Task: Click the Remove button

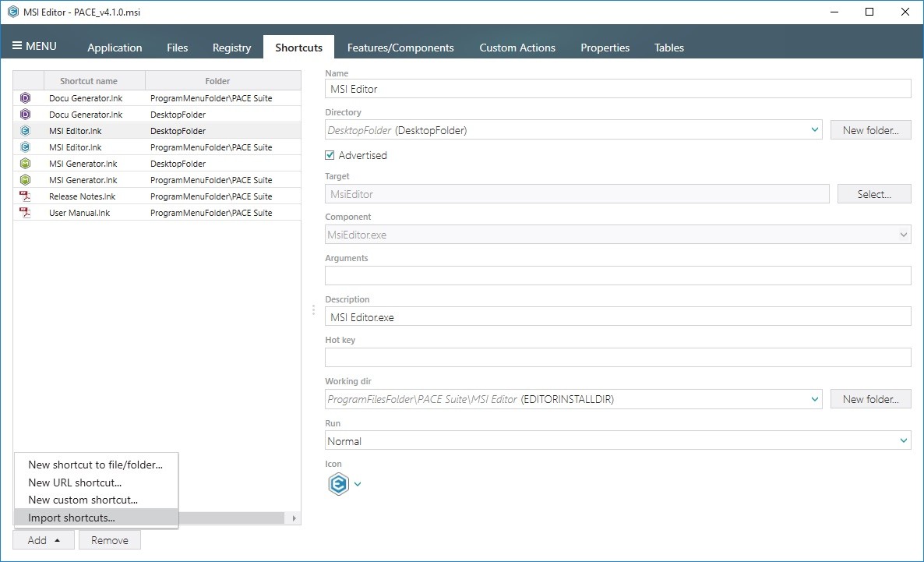Action: tap(110, 540)
